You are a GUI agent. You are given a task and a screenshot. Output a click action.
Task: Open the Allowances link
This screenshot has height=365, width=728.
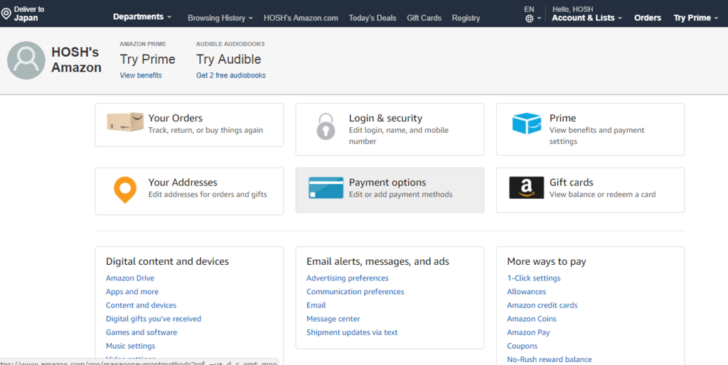[x=526, y=292]
